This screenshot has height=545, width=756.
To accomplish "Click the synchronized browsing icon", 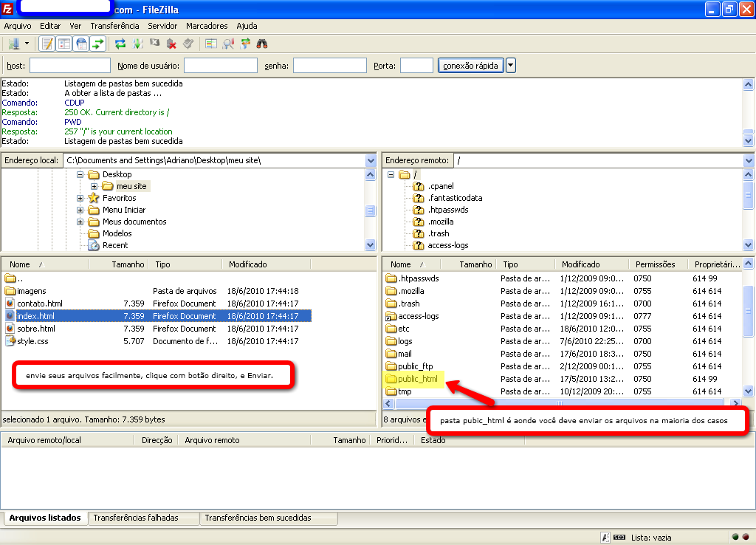I will coord(245,44).
